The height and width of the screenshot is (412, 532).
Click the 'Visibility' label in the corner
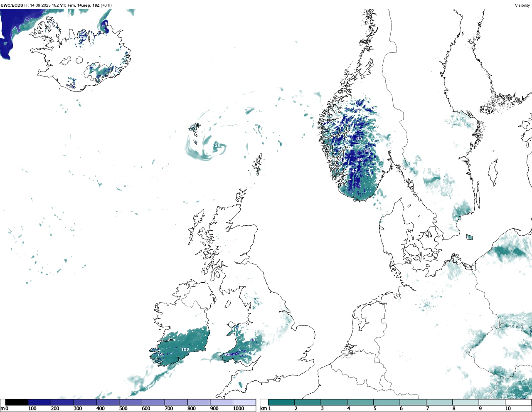point(522,5)
